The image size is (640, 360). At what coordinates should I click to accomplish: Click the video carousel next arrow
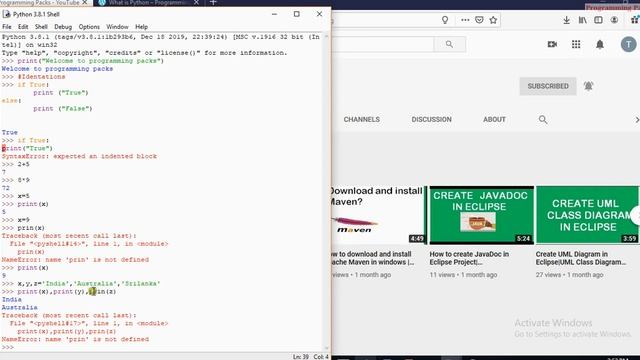pos(636,215)
